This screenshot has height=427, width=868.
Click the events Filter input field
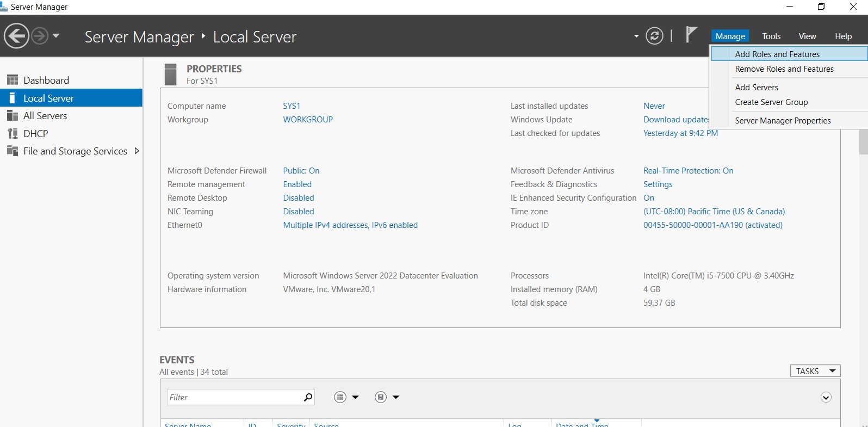[x=234, y=397]
